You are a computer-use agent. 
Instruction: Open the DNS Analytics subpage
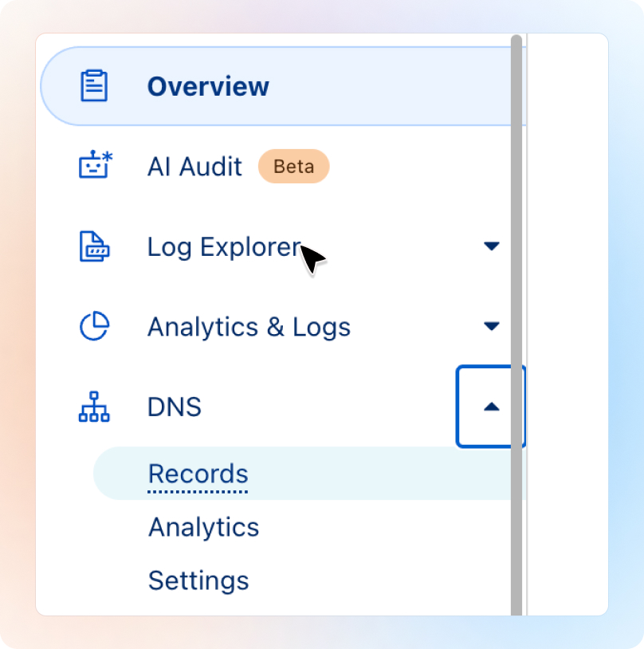click(203, 527)
